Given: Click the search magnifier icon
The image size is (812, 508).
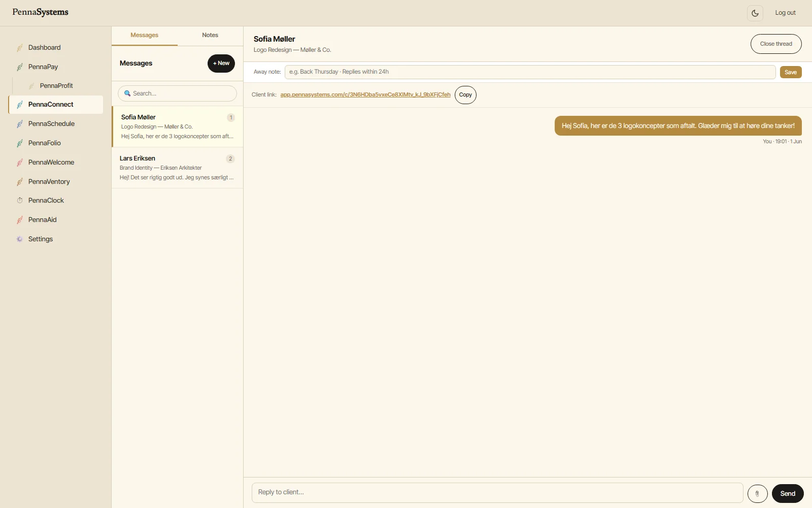Looking at the screenshot, I should point(127,93).
